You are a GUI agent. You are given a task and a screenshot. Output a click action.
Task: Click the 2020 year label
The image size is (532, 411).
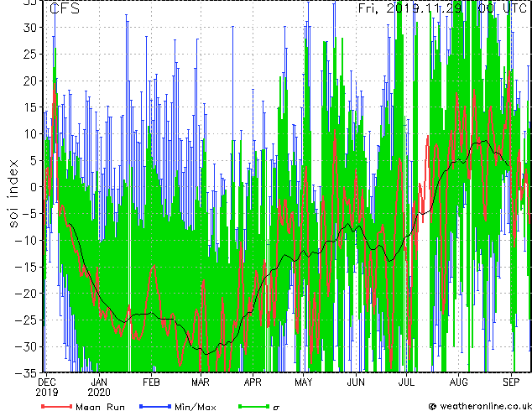99,393
